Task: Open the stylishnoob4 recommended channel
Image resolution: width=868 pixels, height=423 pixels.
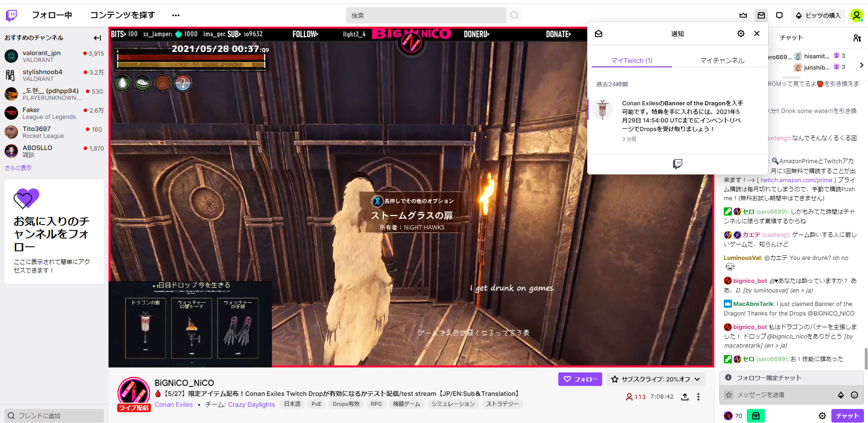Action: click(54, 75)
